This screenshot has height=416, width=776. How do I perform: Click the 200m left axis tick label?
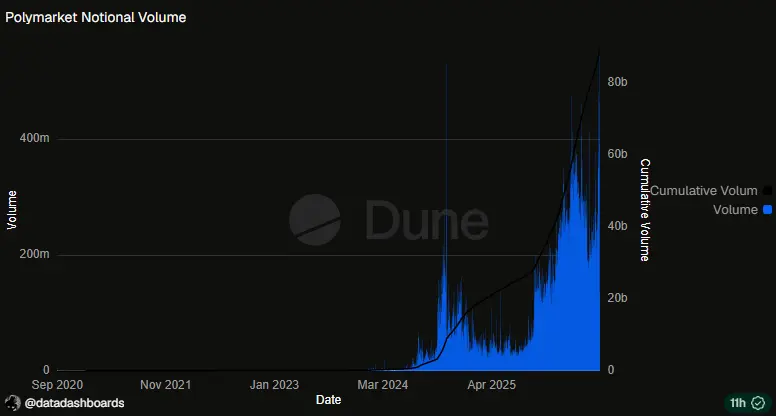coord(35,254)
